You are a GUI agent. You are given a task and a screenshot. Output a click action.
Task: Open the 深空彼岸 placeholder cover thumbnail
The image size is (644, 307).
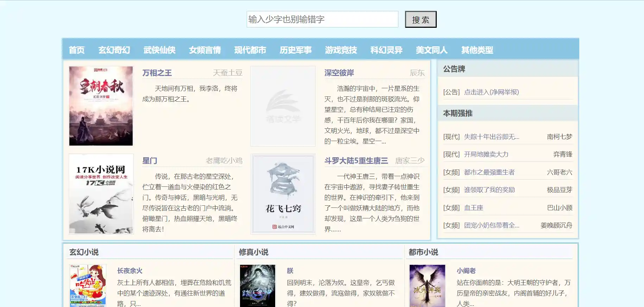(283, 106)
